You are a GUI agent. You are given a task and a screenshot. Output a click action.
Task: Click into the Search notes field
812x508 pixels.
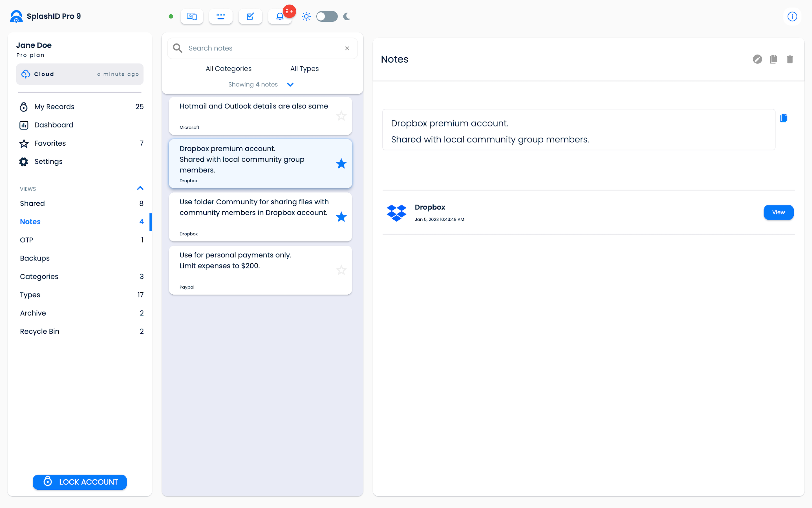pyautogui.click(x=262, y=48)
